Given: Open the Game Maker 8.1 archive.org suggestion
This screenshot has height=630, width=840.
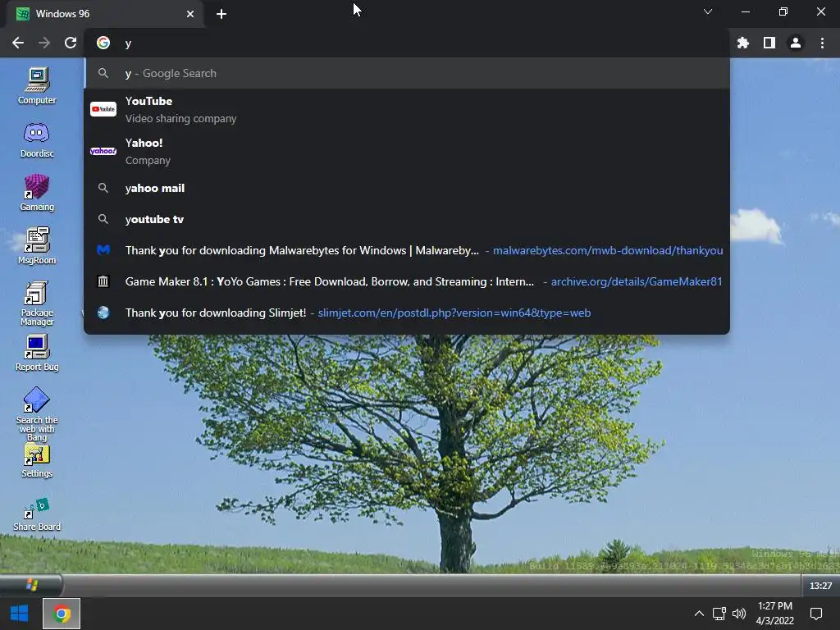Looking at the screenshot, I should 407,281.
